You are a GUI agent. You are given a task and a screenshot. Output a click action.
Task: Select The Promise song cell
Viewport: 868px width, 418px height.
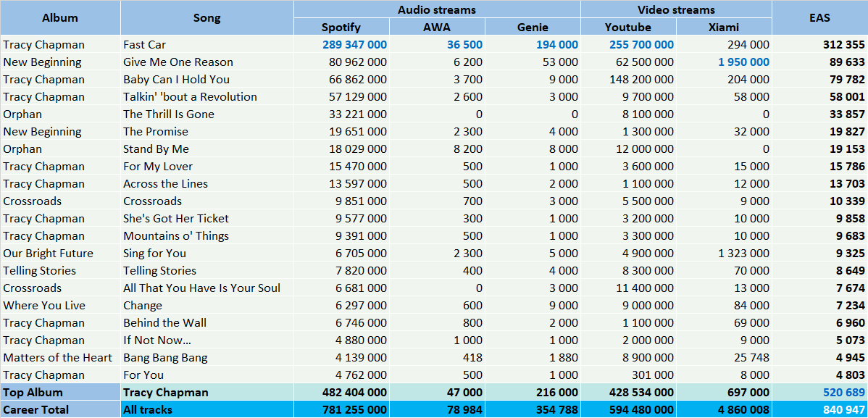click(207, 132)
